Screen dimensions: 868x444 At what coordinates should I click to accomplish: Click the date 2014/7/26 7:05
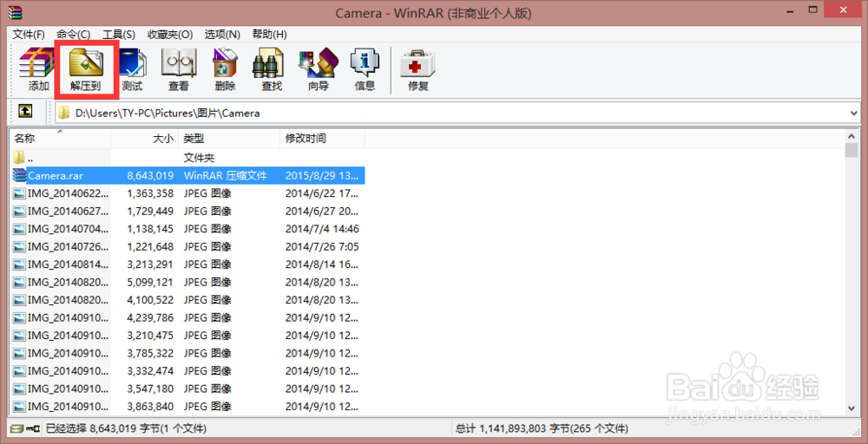tap(322, 246)
